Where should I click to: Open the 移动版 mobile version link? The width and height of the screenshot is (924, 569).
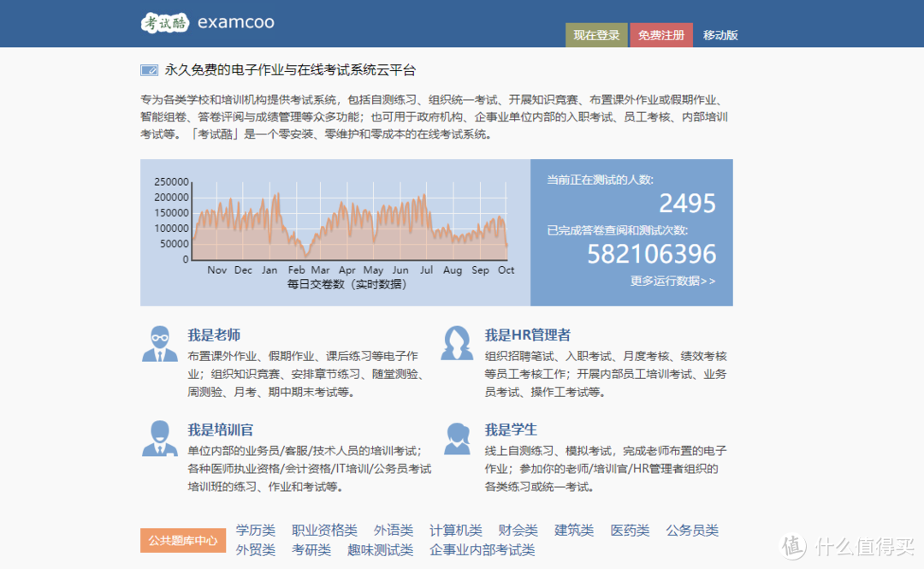[x=720, y=35]
